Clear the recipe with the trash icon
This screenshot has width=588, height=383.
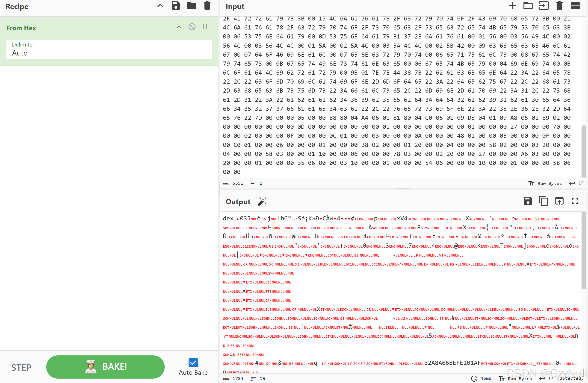coord(207,6)
